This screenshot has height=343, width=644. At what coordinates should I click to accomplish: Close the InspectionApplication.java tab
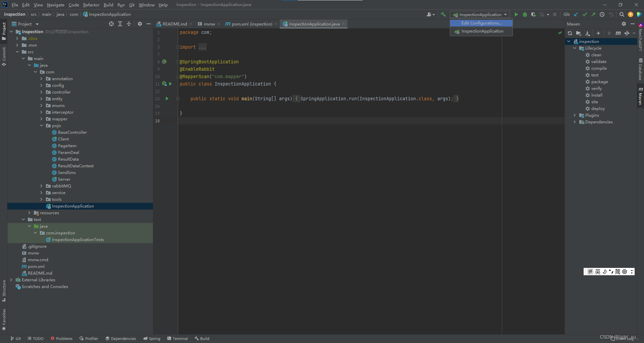[x=343, y=24]
